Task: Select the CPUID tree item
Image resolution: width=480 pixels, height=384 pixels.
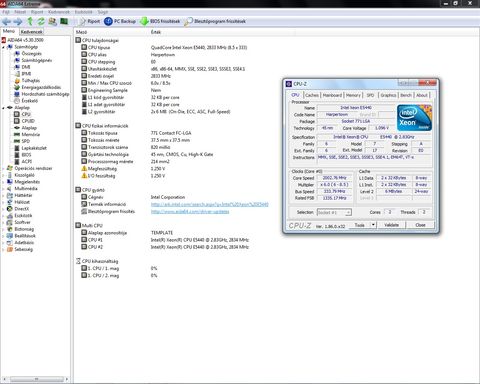Action: [28, 121]
